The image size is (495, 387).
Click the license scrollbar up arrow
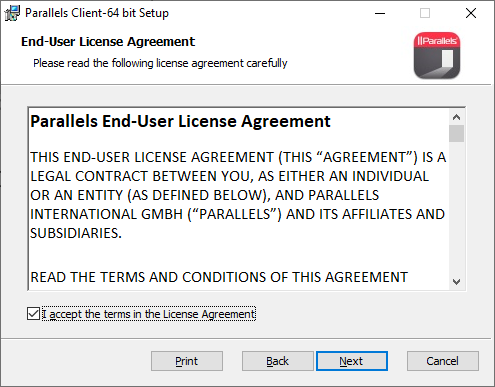tap(456, 117)
